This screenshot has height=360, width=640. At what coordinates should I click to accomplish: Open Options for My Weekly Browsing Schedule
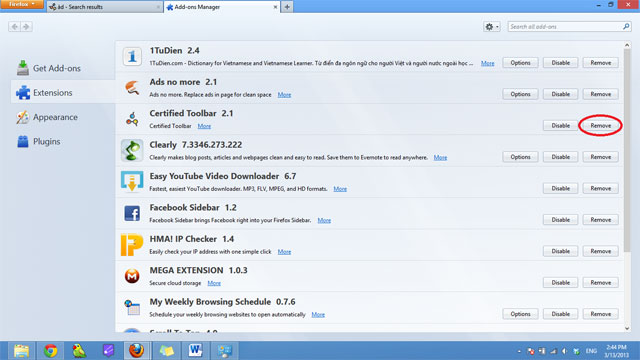pyautogui.click(x=520, y=314)
